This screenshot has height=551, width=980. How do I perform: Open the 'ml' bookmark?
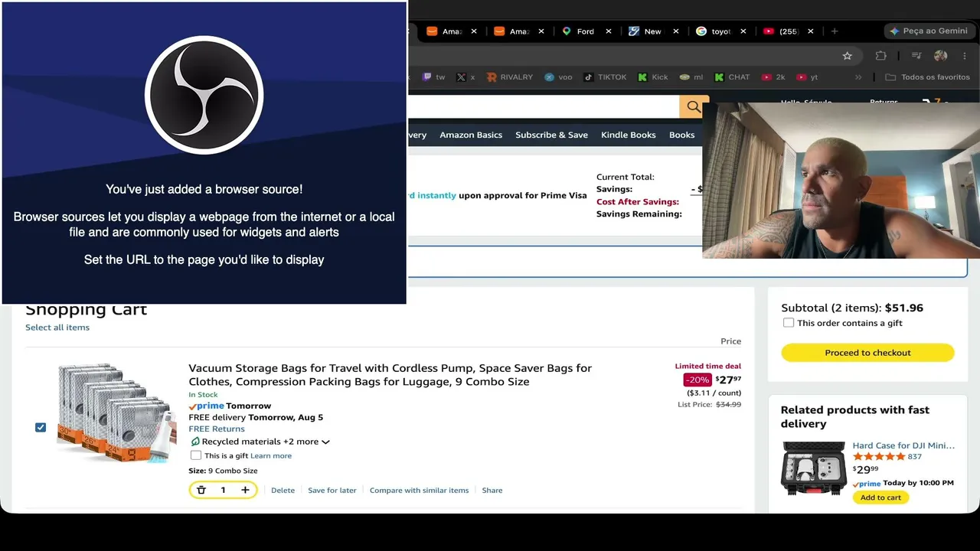(691, 77)
